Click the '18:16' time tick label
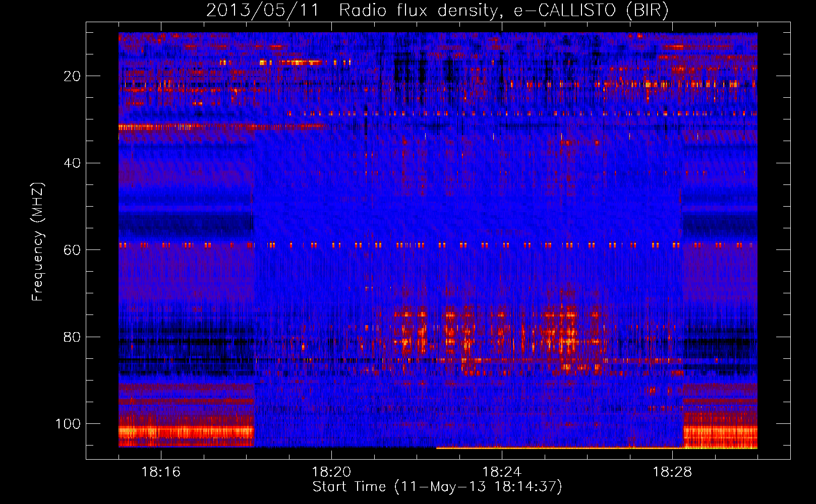This screenshot has width=816, height=504. (161, 472)
